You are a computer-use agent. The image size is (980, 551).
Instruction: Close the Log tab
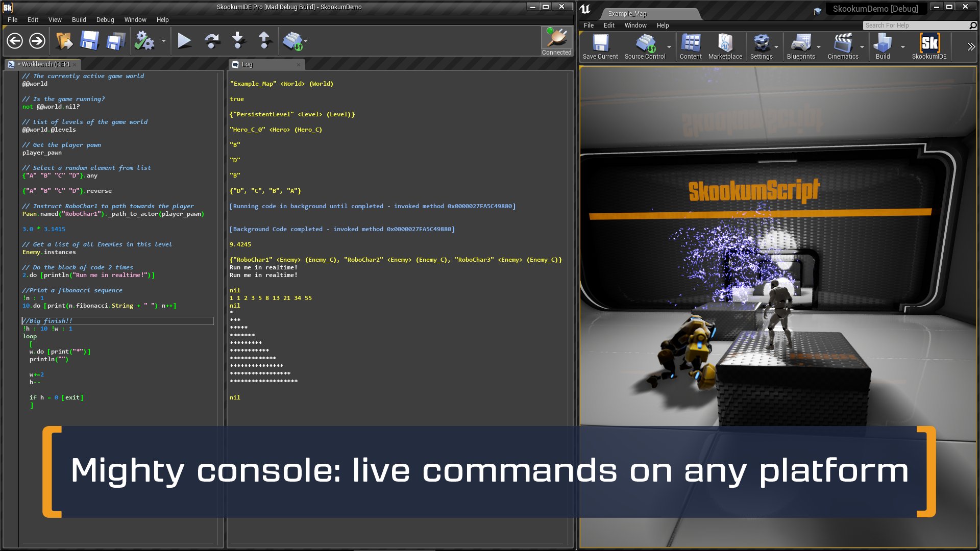click(x=299, y=65)
